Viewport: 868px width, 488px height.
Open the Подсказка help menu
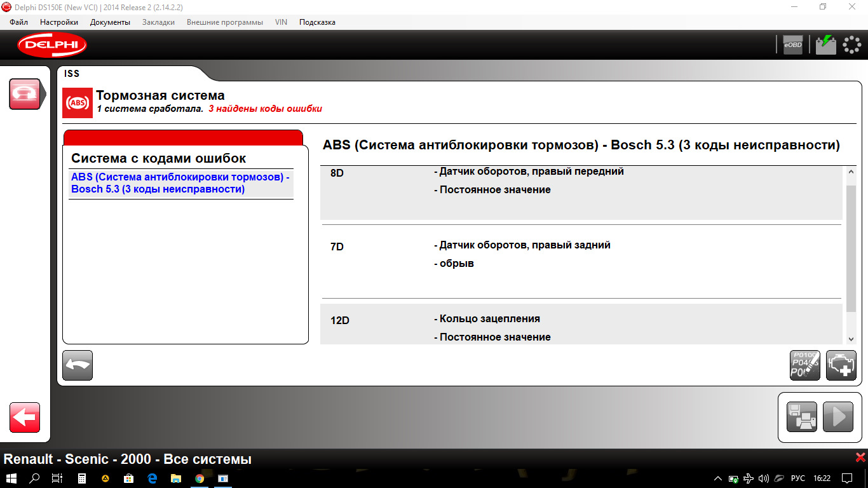point(317,22)
